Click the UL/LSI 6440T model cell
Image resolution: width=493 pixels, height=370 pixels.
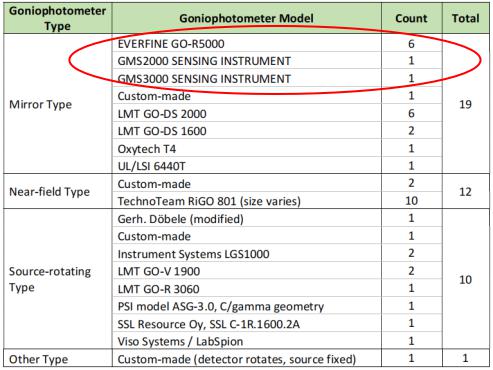point(247,166)
